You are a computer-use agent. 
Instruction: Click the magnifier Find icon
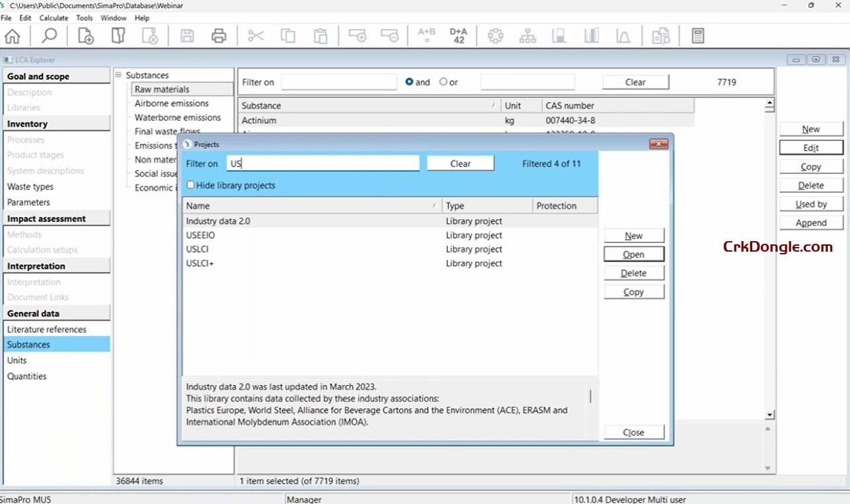click(x=48, y=36)
